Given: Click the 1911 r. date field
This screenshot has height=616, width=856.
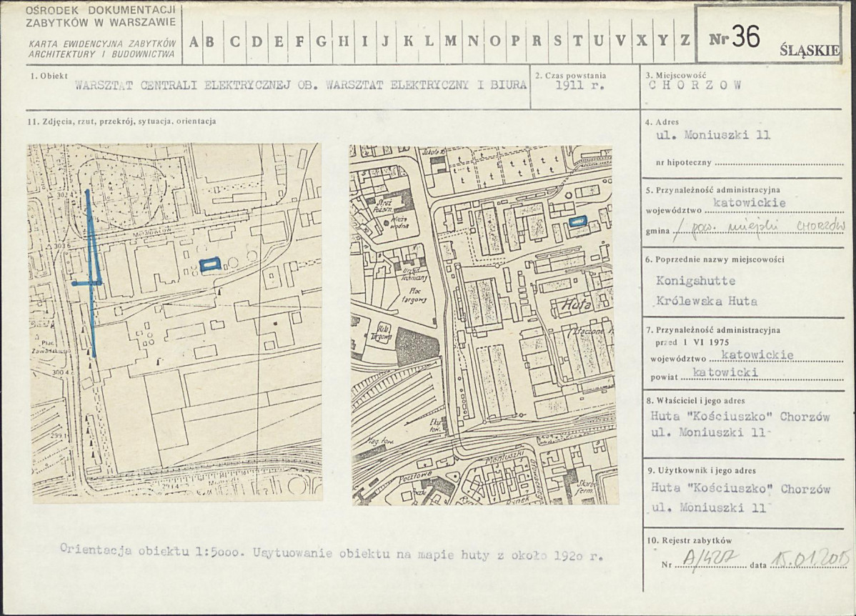Looking at the screenshot, I should 579,85.
